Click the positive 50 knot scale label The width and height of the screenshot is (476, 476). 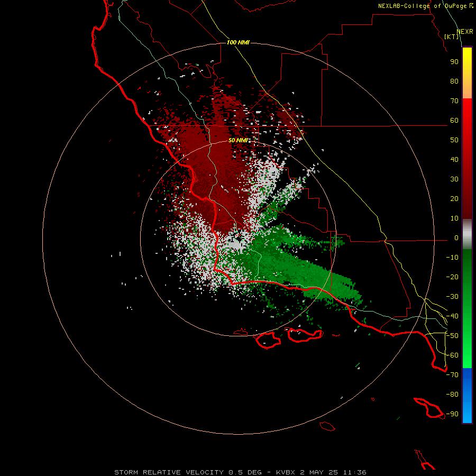tap(454, 140)
